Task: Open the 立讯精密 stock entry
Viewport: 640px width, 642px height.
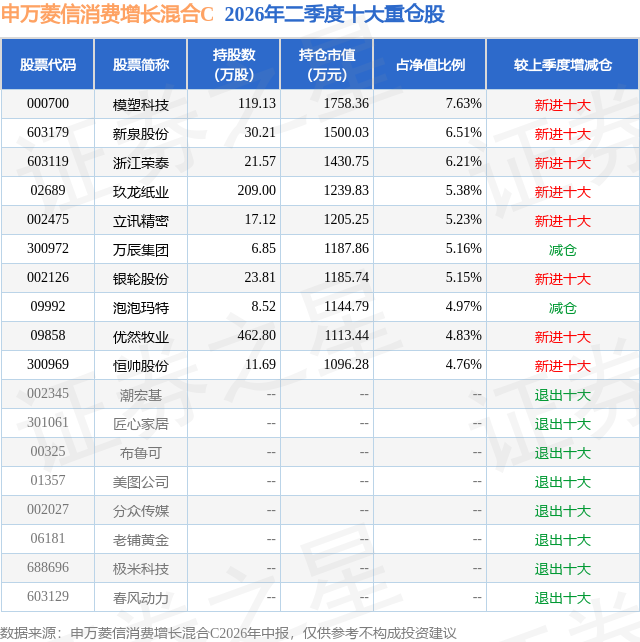Action: tap(141, 221)
